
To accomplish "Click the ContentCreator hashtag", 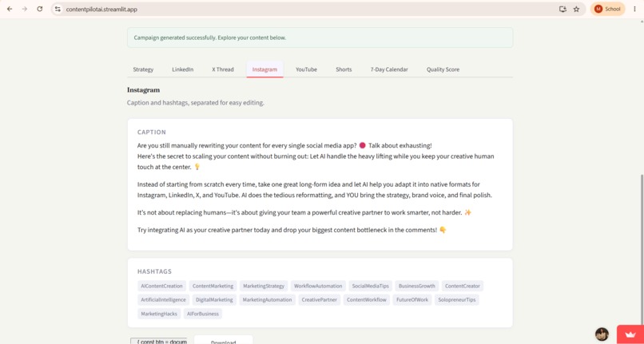I will [463, 286].
